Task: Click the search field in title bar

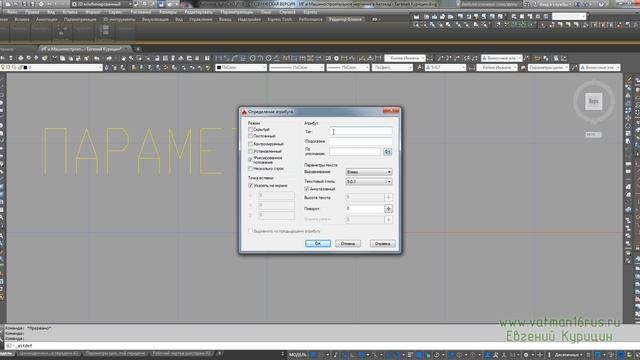Action: point(491,4)
